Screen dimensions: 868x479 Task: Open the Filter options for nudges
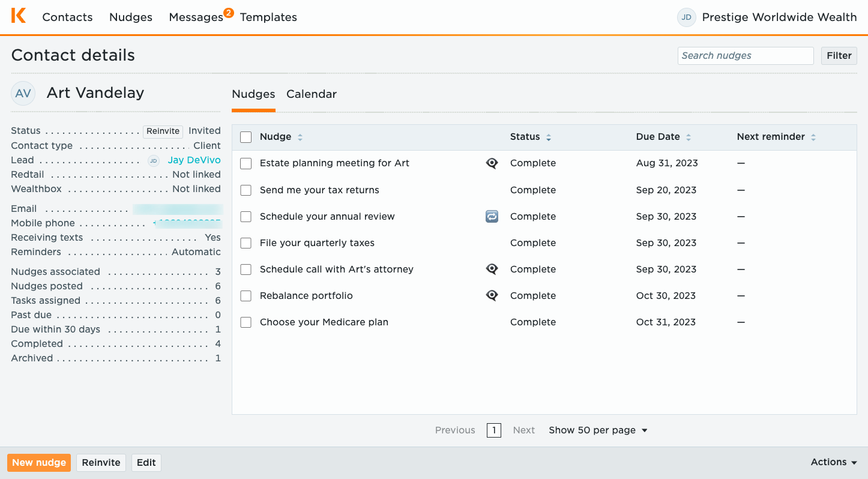[839, 56]
